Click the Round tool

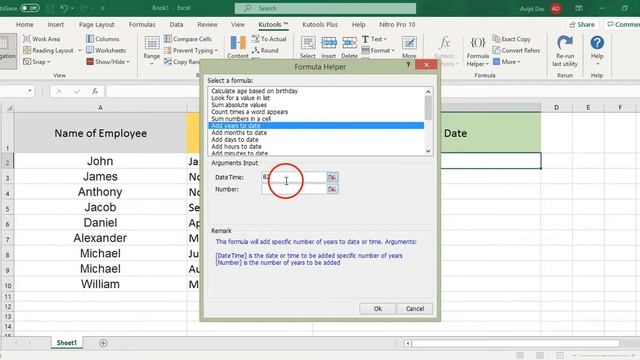265,50
